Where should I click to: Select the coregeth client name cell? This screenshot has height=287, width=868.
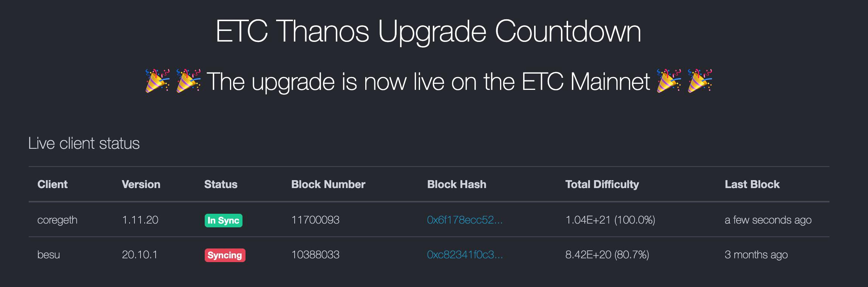[x=57, y=220]
